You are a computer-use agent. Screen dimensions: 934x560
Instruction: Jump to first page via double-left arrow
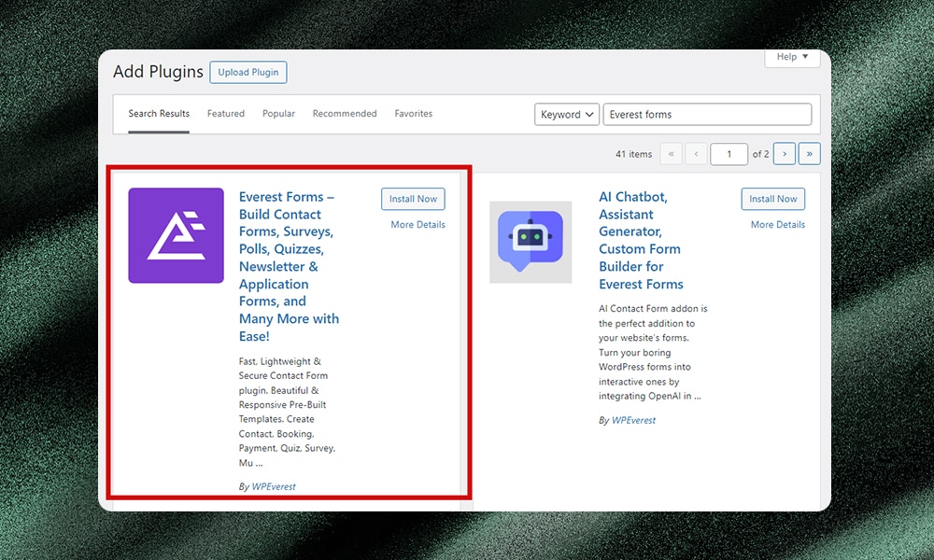click(671, 153)
